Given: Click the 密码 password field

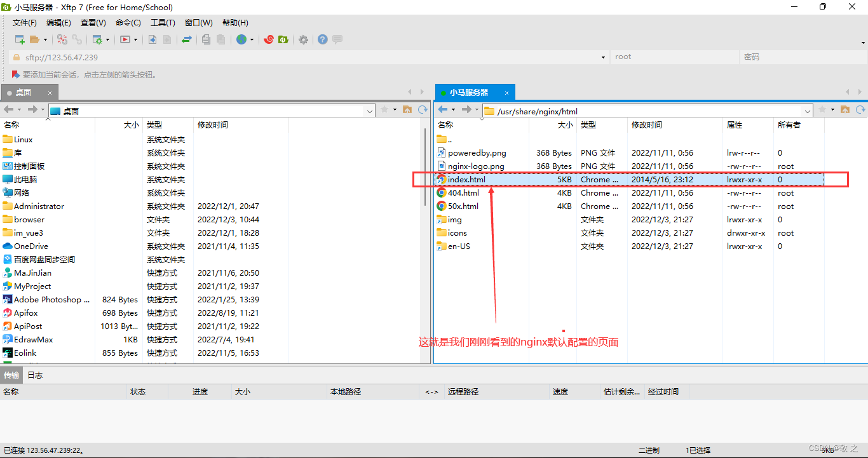Looking at the screenshot, I should [803, 57].
